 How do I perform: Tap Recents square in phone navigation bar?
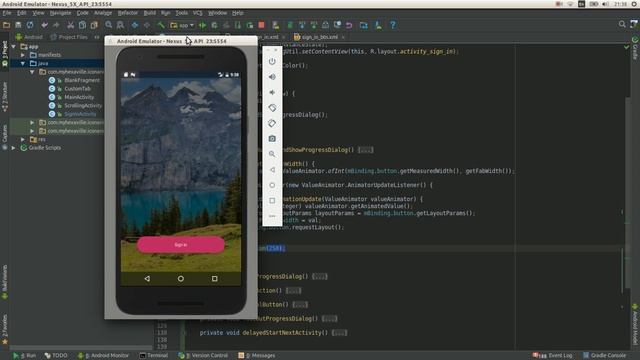(x=215, y=278)
